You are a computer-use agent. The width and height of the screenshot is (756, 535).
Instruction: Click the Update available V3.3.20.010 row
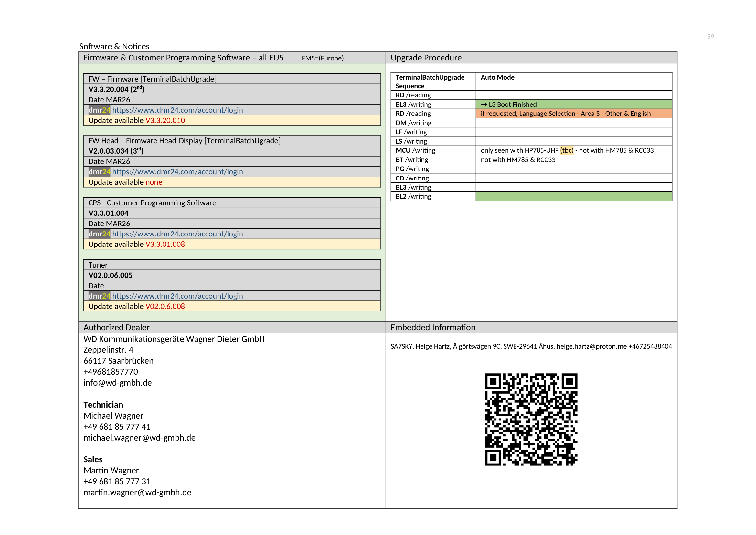[232, 120]
